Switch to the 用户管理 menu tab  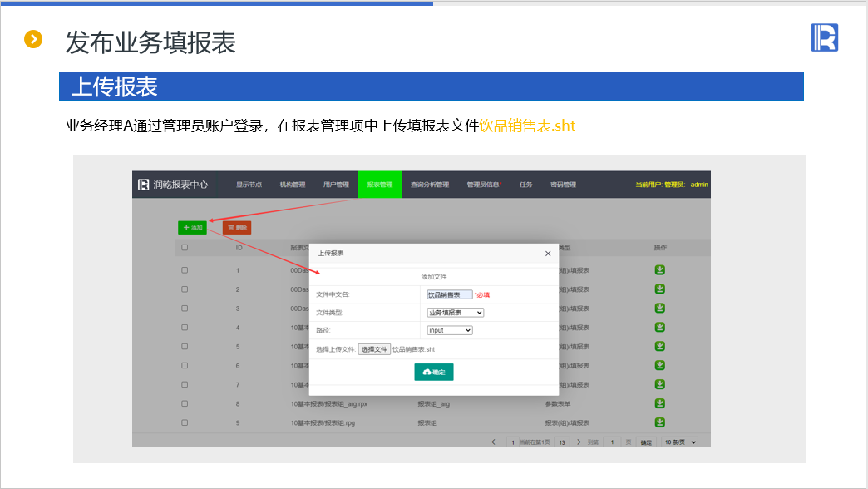(x=336, y=185)
